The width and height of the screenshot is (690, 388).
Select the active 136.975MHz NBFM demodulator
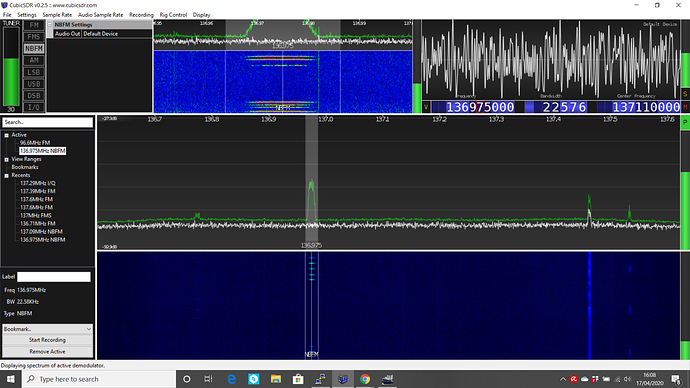(x=43, y=151)
